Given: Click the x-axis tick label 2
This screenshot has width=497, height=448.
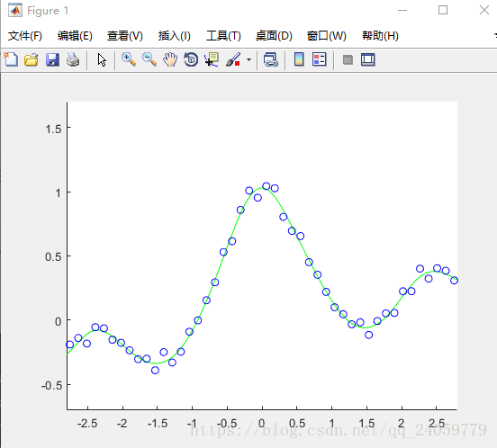Looking at the screenshot, I should [402, 424].
